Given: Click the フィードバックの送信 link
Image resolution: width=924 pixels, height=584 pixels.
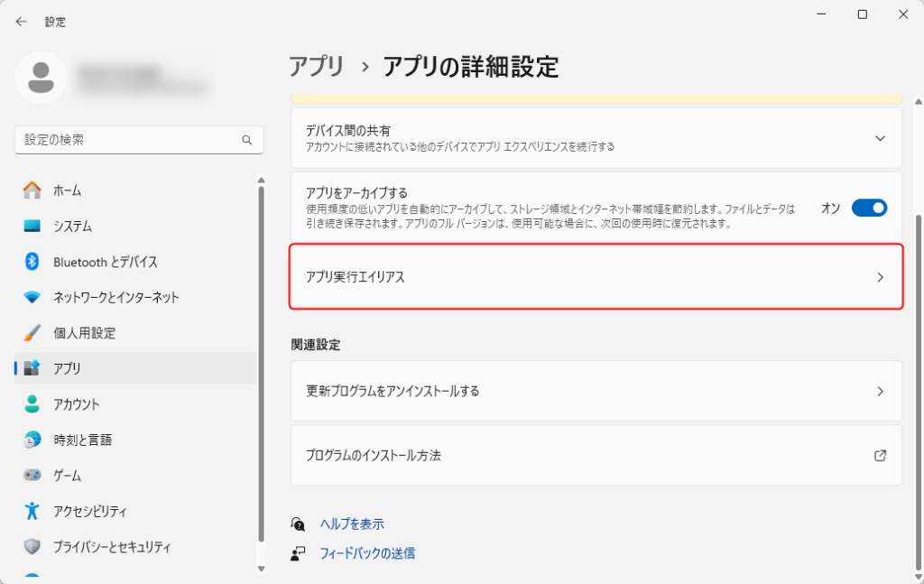Looking at the screenshot, I should (x=367, y=553).
